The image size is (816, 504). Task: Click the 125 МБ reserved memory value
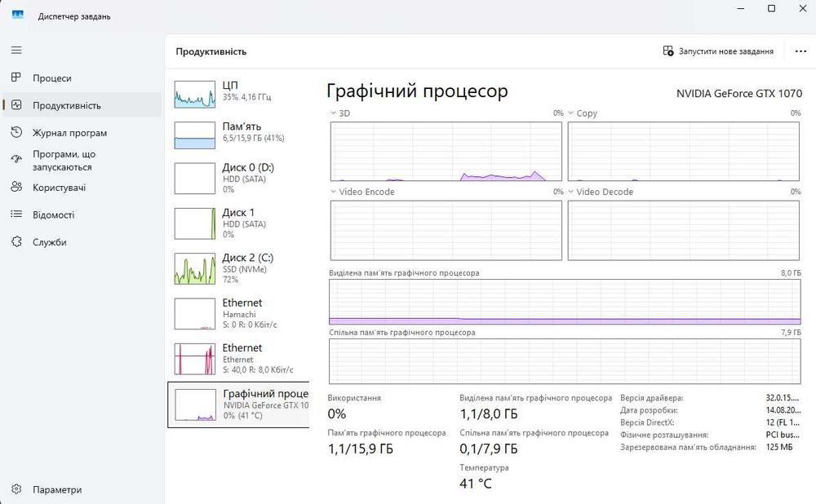pyautogui.click(x=779, y=447)
